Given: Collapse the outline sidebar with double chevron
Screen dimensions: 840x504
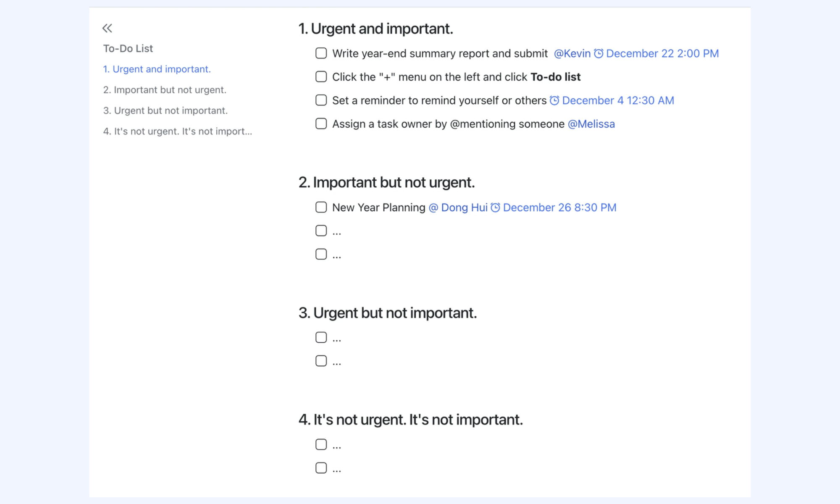Looking at the screenshot, I should point(107,28).
